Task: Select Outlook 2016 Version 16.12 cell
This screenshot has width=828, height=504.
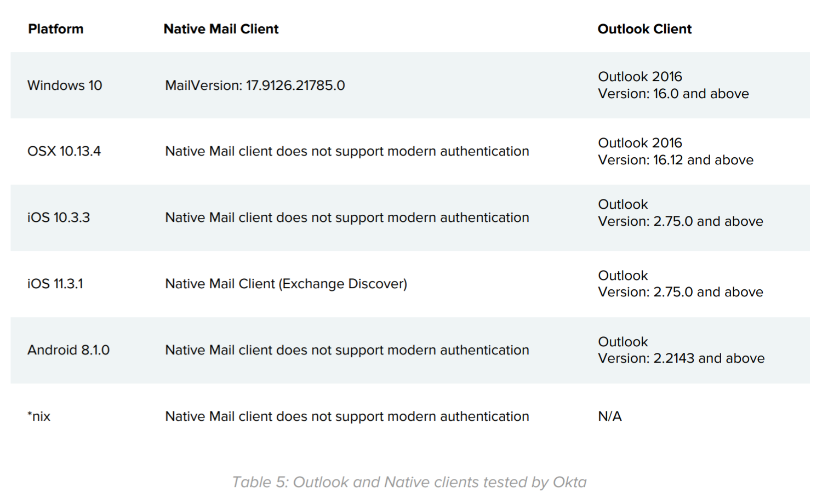Action: tap(675, 152)
